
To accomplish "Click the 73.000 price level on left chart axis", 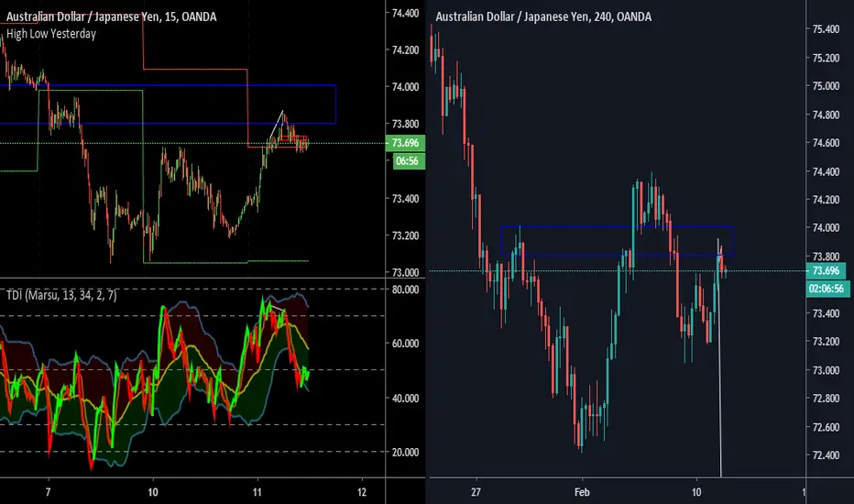I will tap(405, 272).
